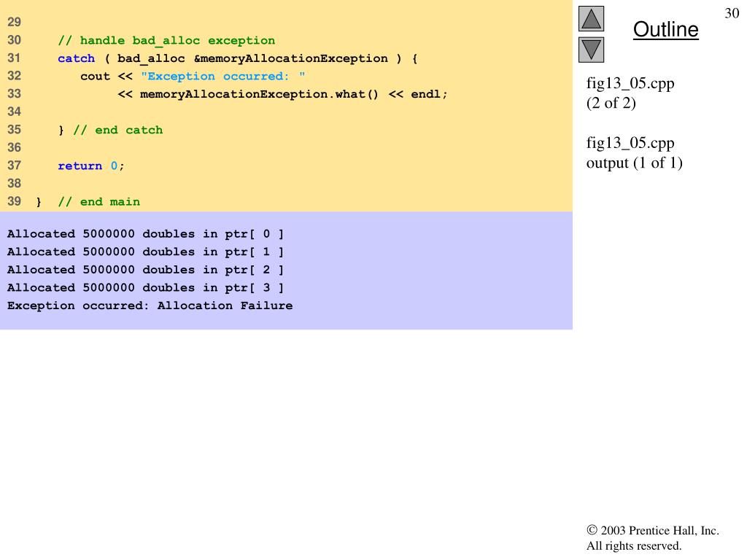747x560 pixels.
Task: Click output line ending in ptr[ 1 ]
Action: [x=145, y=252]
